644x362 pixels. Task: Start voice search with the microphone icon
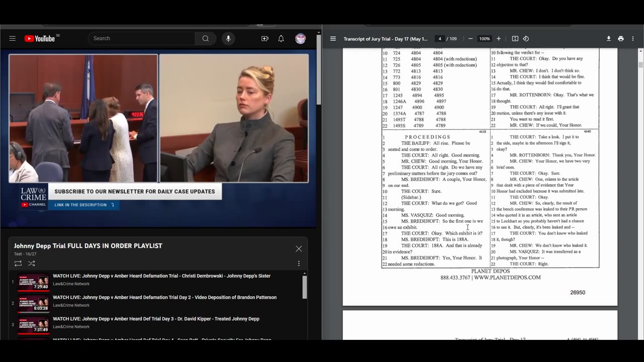[228, 39]
